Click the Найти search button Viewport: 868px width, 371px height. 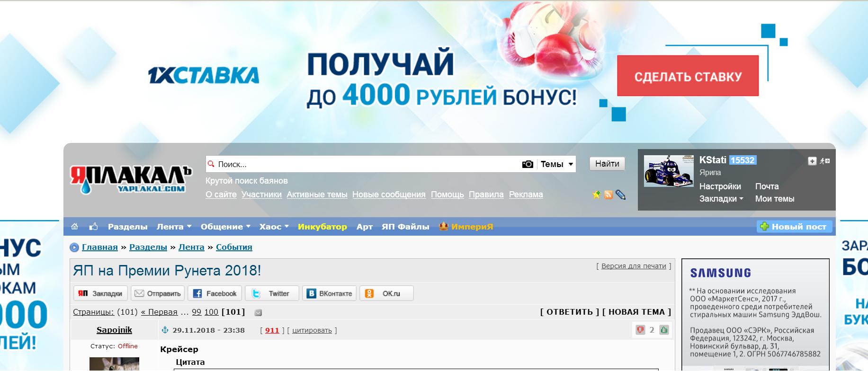pos(607,164)
